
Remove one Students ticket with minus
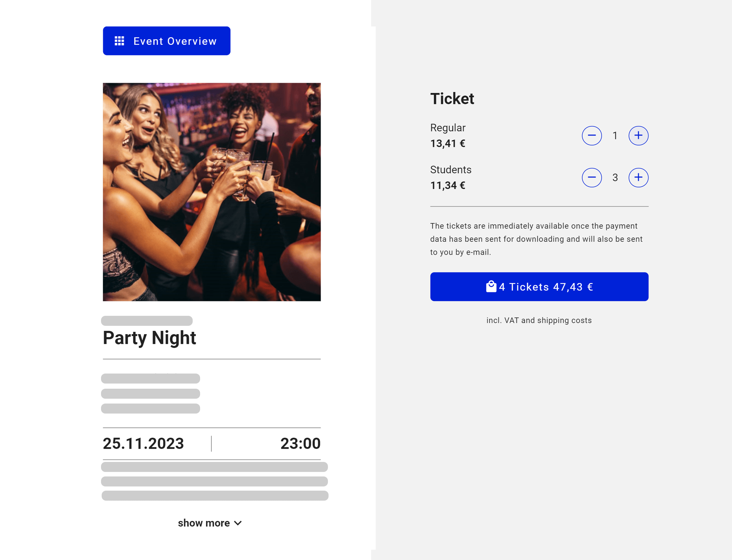pyautogui.click(x=592, y=177)
